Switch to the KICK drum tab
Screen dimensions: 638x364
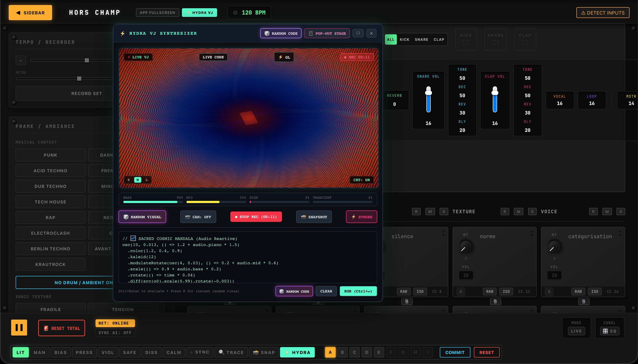coord(404,39)
